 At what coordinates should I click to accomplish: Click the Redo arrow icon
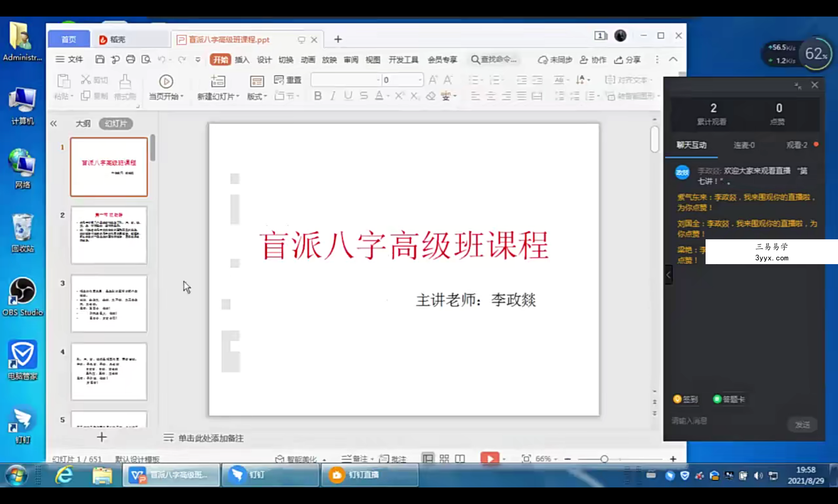(182, 59)
